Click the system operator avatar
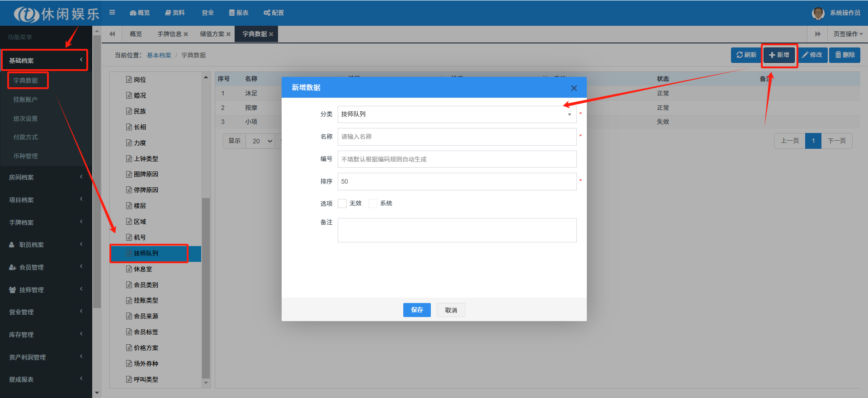 (x=818, y=13)
